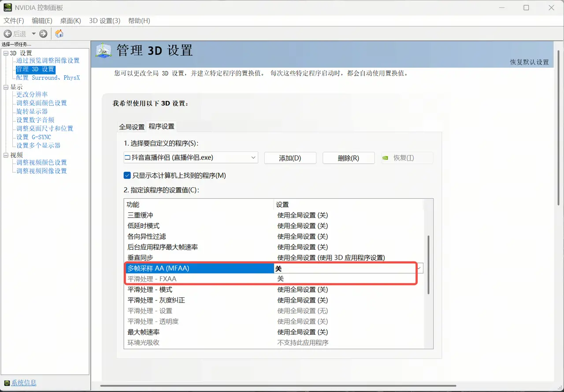Screen dimensions: 564x392
Task: Open 调整桌面颜色设置 in the task tree
Action: point(41,103)
